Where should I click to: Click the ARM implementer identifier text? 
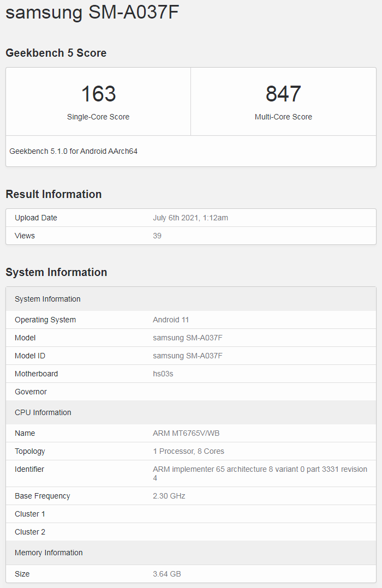(260, 469)
